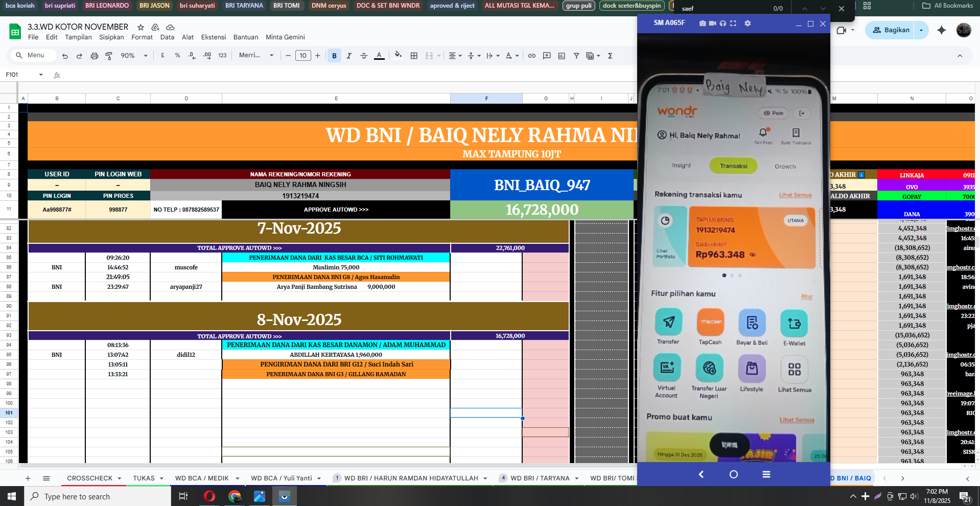This screenshot has height=506, width=980.
Task: Open text color picker
Action: click(x=379, y=56)
